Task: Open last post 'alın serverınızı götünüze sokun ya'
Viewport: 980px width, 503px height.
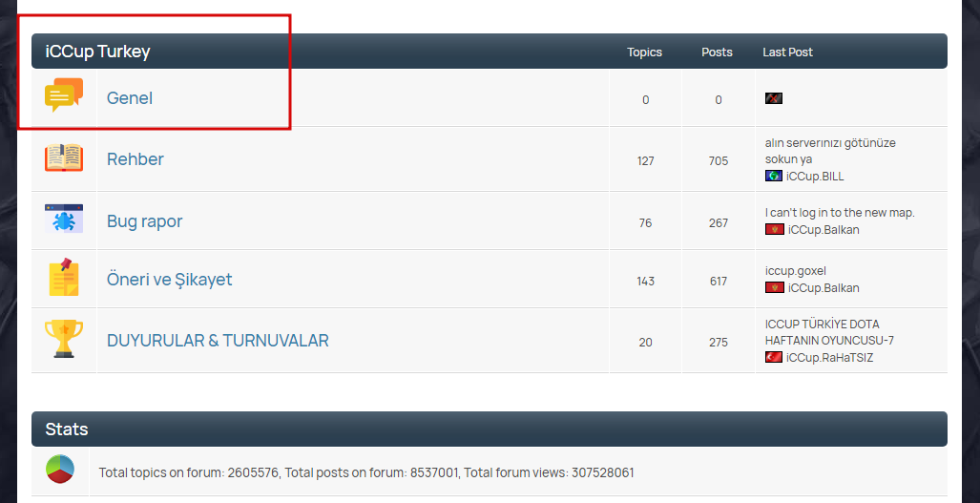Action: [830, 151]
